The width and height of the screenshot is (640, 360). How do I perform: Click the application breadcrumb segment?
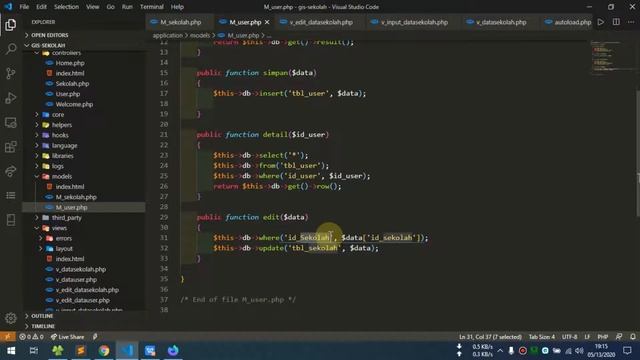click(x=168, y=36)
